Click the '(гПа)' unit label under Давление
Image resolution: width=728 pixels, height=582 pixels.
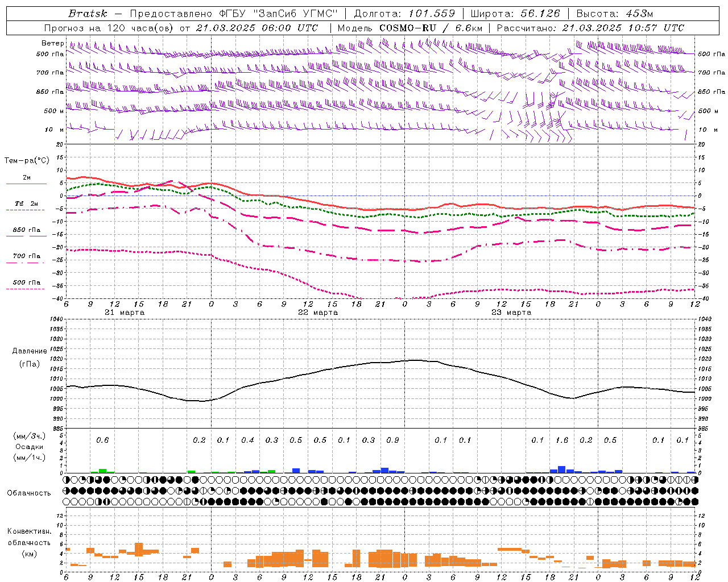pyautogui.click(x=30, y=364)
